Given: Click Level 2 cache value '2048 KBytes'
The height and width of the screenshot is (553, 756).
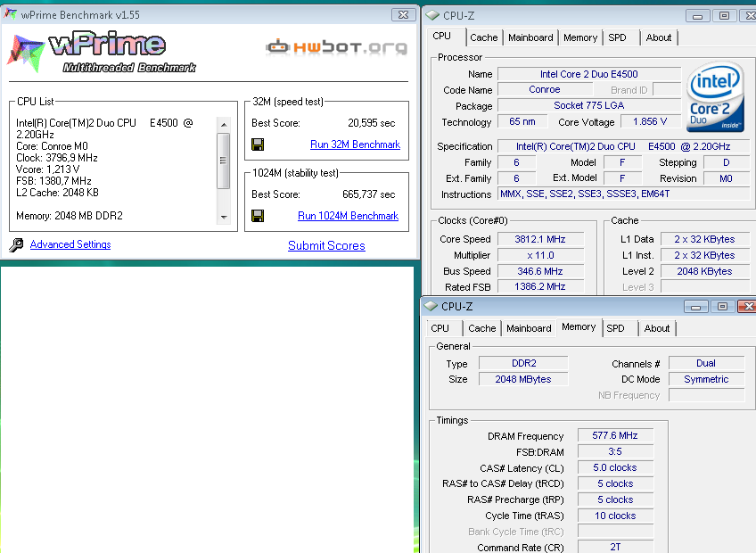Looking at the screenshot, I should pyautogui.click(x=704, y=271).
